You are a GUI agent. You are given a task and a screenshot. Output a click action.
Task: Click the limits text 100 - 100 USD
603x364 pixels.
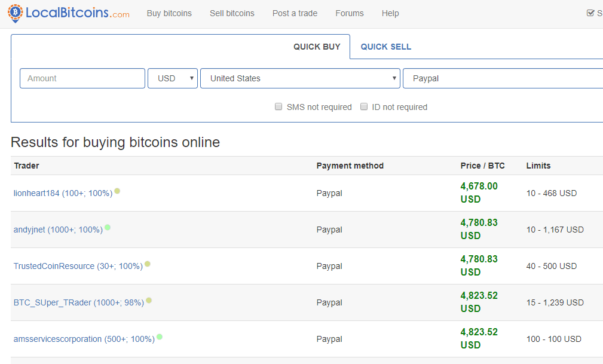point(554,339)
